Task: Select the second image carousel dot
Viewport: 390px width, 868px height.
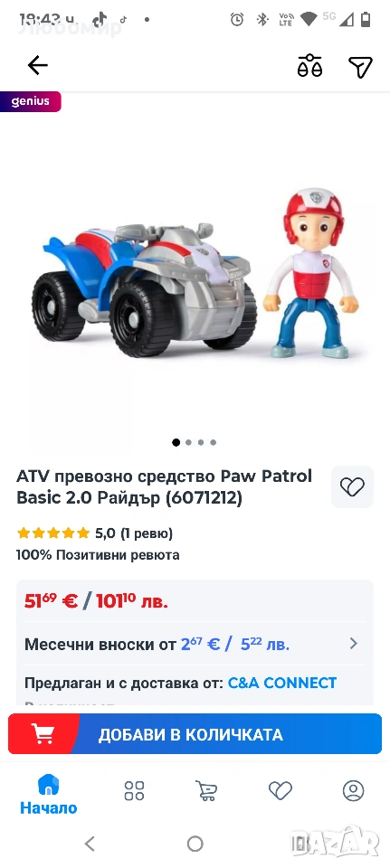Action: click(x=188, y=442)
